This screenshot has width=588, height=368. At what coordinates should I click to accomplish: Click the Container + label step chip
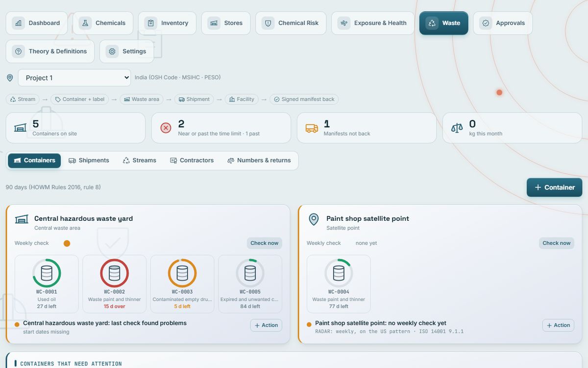click(x=79, y=99)
